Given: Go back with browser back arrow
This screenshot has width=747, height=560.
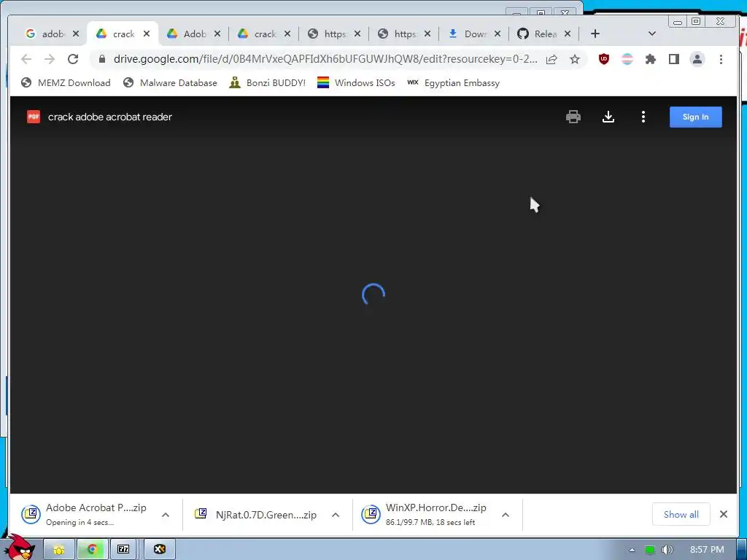Looking at the screenshot, I should [x=26, y=59].
